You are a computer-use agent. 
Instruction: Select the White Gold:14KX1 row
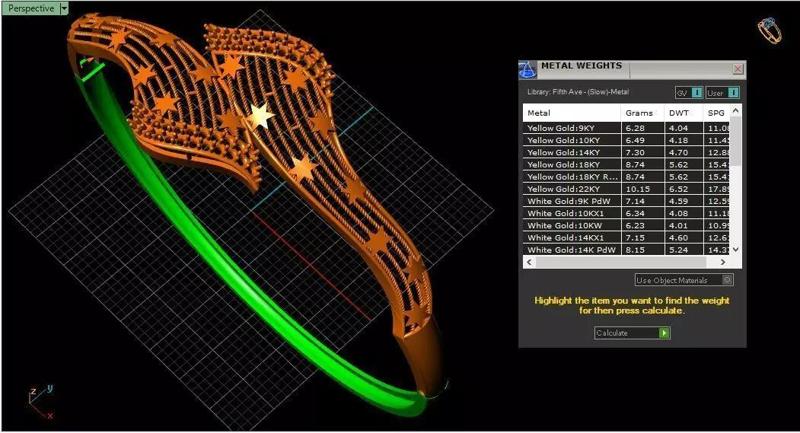[x=627, y=238]
